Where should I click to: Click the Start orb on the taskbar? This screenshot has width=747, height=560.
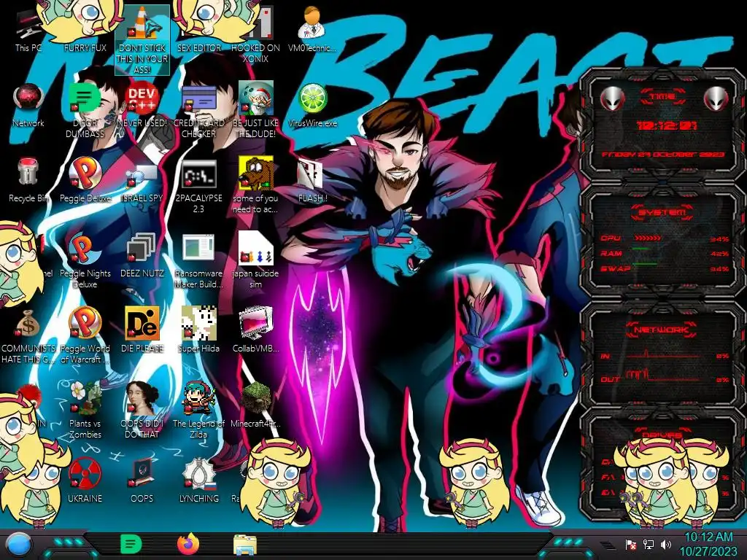19,545
